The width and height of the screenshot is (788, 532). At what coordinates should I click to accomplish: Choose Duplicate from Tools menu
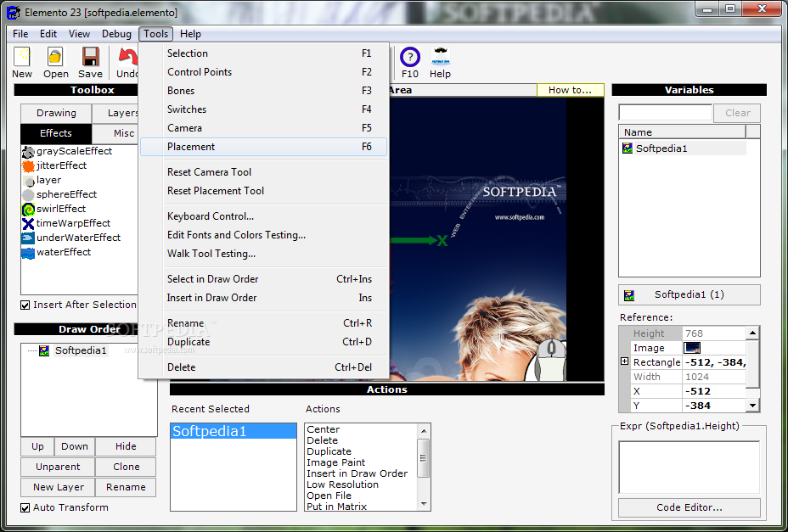click(263, 342)
